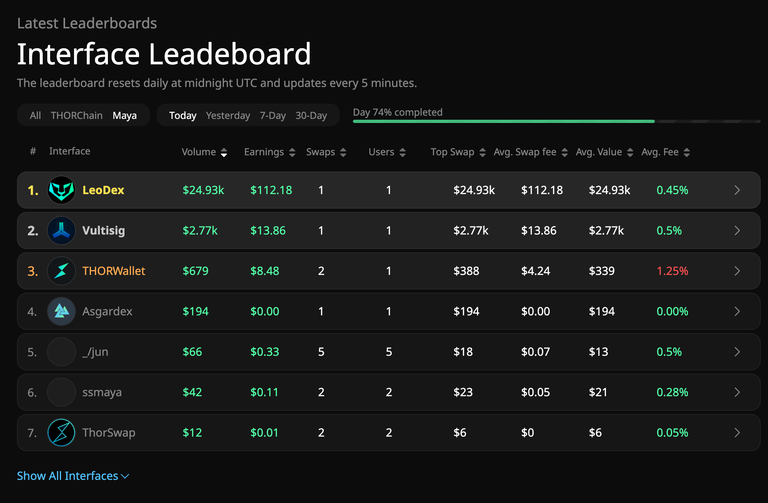Open _/jun details via row chevron
Viewport: 768px width, 503px height.
737,352
